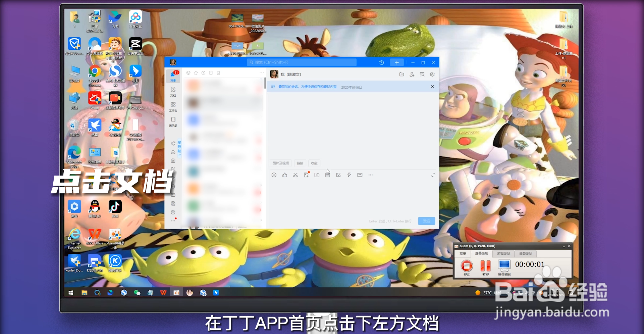Click the checkbox task icon in chat toolbar
The image size is (644, 334).
pos(338,175)
